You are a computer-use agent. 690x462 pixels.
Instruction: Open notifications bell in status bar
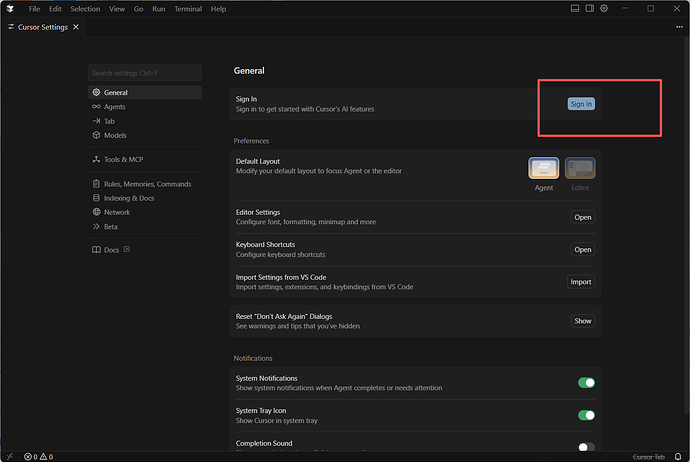(x=678, y=457)
